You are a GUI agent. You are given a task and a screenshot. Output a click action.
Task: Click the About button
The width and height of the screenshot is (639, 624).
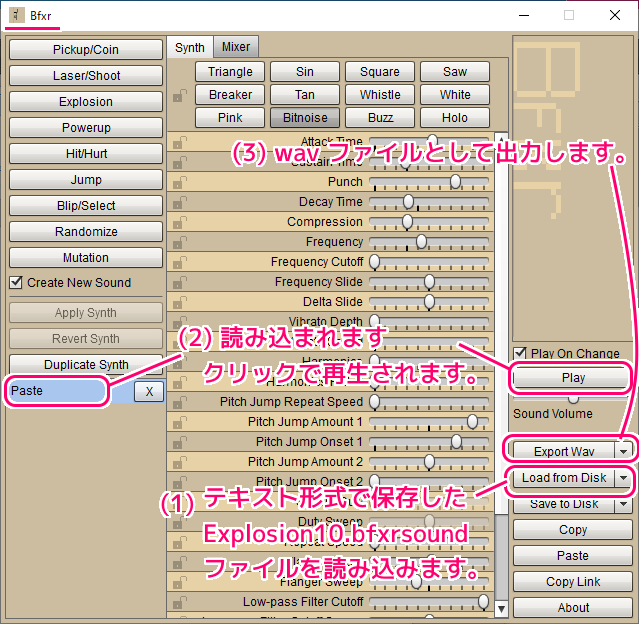coord(573,608)
